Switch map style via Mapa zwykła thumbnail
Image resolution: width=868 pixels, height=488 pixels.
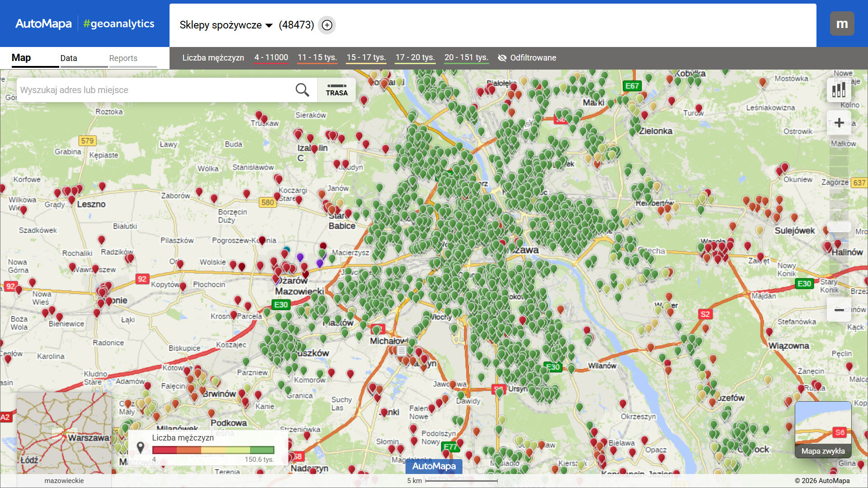(823, 429)
